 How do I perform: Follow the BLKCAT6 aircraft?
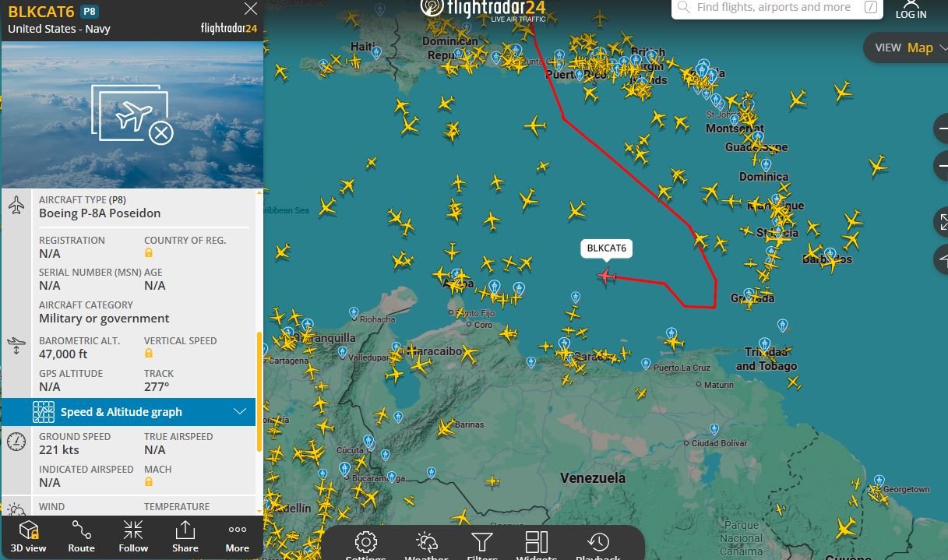(x=133, y=536)
